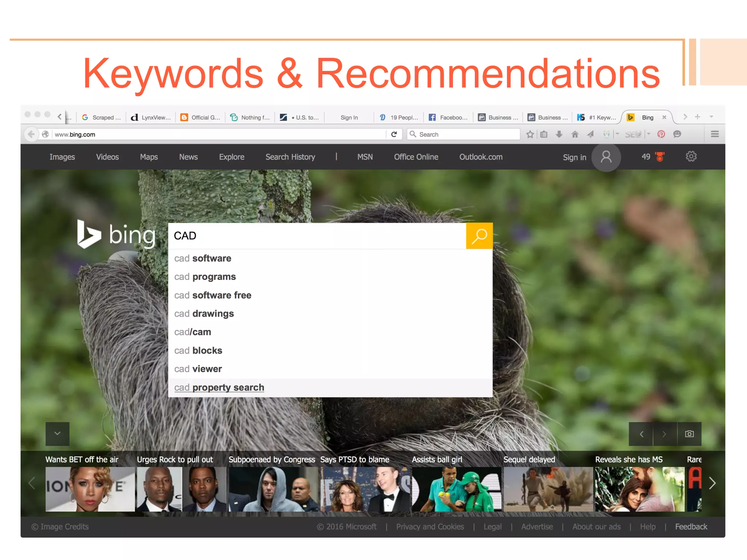Close the Bing tab
The image size is (747, 560).
pyautogui.click(x=664, y=117)
